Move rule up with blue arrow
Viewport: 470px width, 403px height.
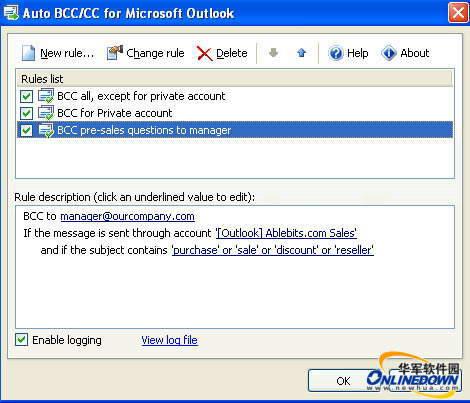tap(301, 53)
